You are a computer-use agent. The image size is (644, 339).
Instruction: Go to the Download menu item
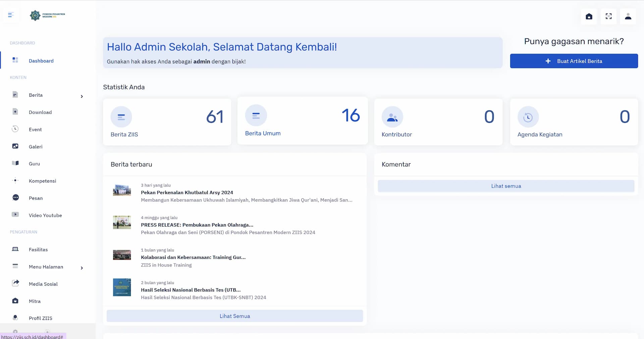[40, 112]
